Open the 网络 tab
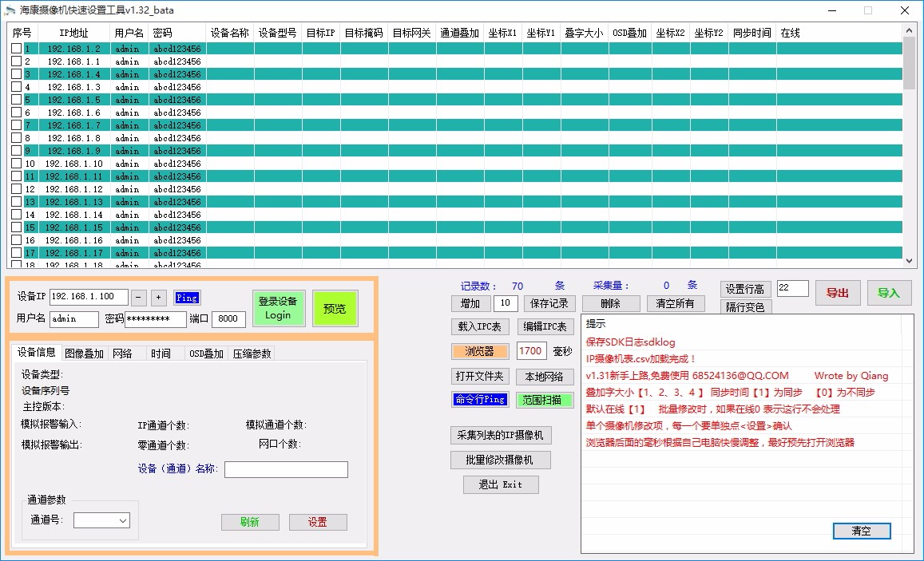Viewport: 924px width, 561px height. 122,354
